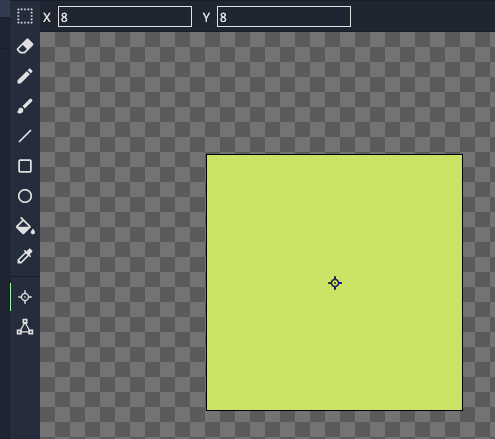Screen dimensions: 495x439
Task: Toggle the origin point crosshair tool
Action: point(25,297)
